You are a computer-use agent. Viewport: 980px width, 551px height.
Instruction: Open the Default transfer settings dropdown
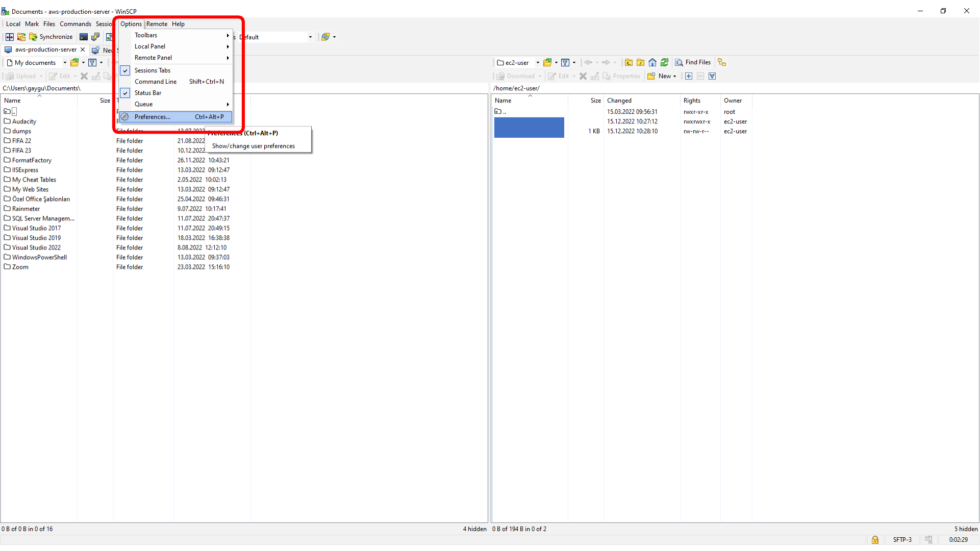tap(310, 37)
